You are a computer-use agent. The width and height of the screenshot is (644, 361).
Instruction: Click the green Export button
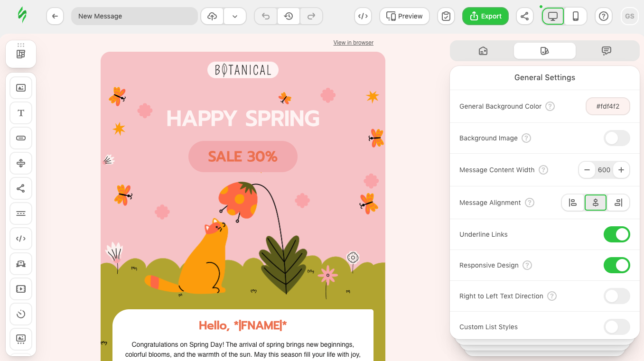coord(485,16)
